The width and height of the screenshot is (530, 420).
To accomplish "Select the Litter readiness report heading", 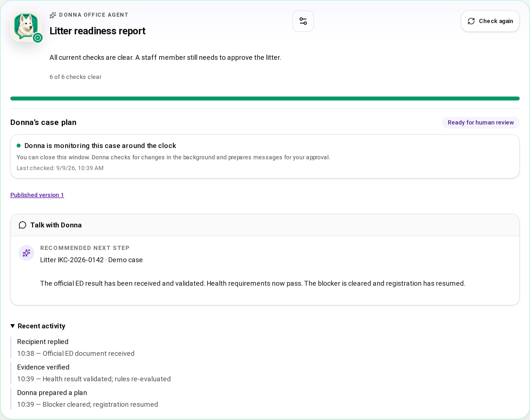I will (x=97, y=31).
